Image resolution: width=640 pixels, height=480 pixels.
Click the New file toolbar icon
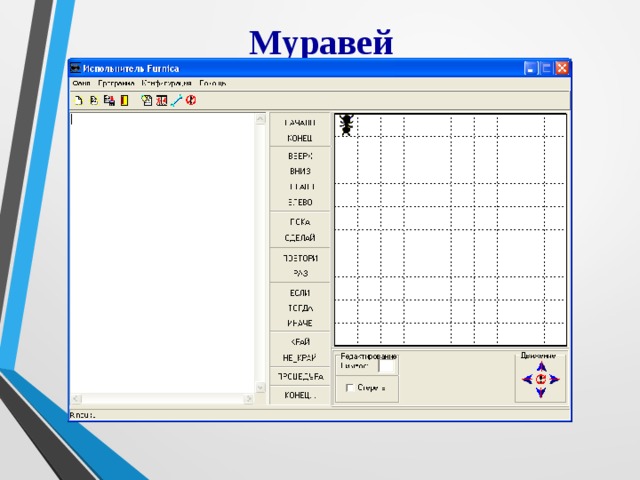click(x=78, y=100)
